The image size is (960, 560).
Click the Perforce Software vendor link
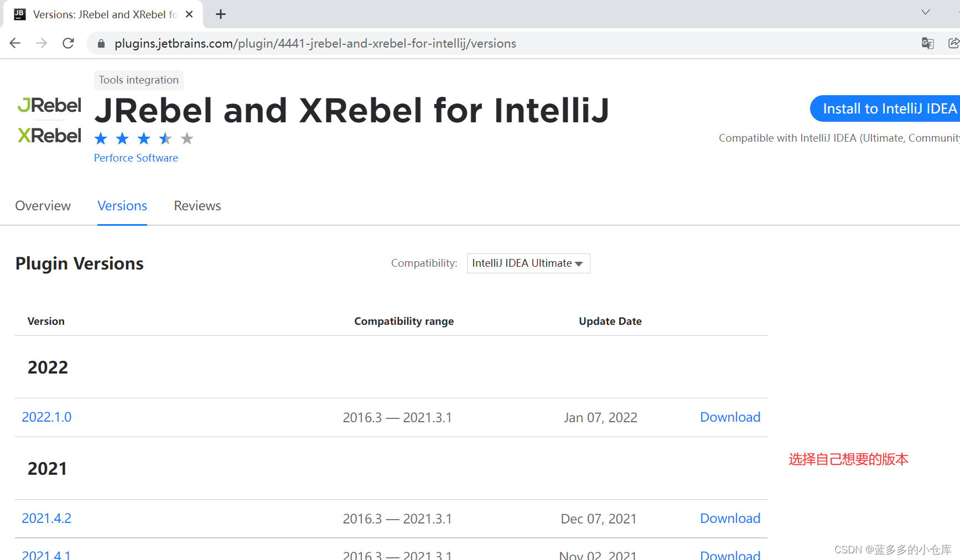[x=136, y=158]
